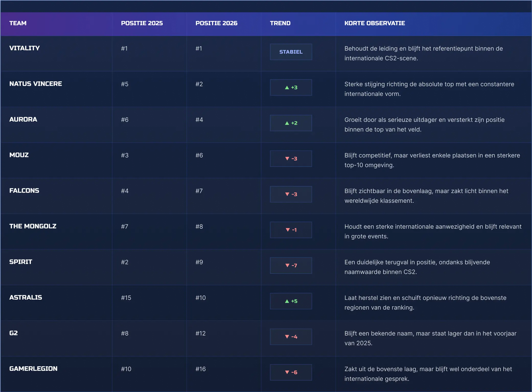Click the red -7 trend badge
The image size is (532, 392).
click(291, 265)
